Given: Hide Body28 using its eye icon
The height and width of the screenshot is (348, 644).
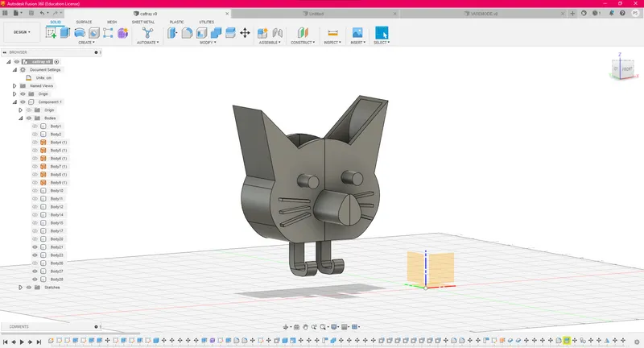Looking at the screenshot, I should point(35,280).
